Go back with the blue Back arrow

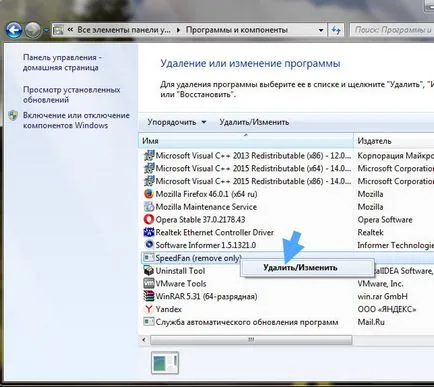coord(14,31)
